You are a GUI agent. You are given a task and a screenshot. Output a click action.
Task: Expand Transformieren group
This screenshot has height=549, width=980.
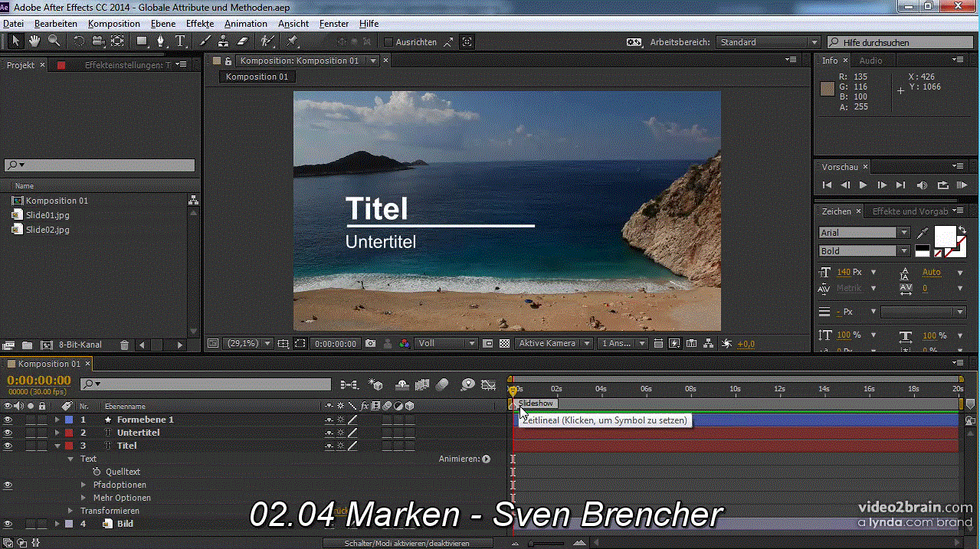coord(70,511)
